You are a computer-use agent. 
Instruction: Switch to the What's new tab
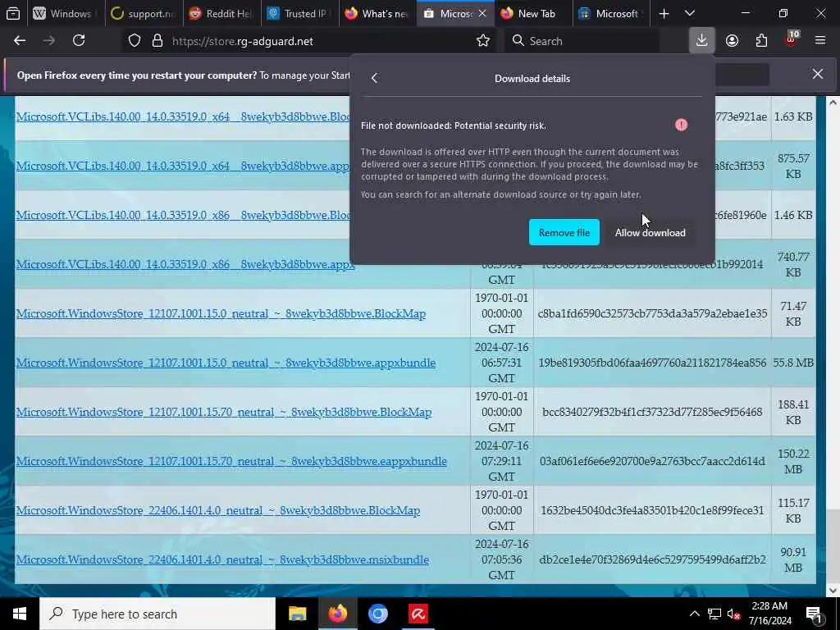377,13
